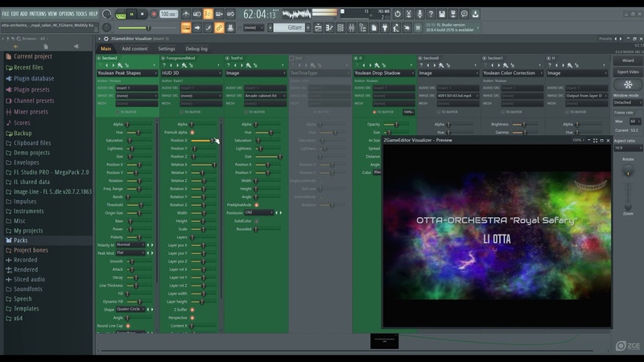Toggle the Premult alpha switch in HUD 3D
The width and height of the screenshot is (644, 362).
(x=192, y=132)
